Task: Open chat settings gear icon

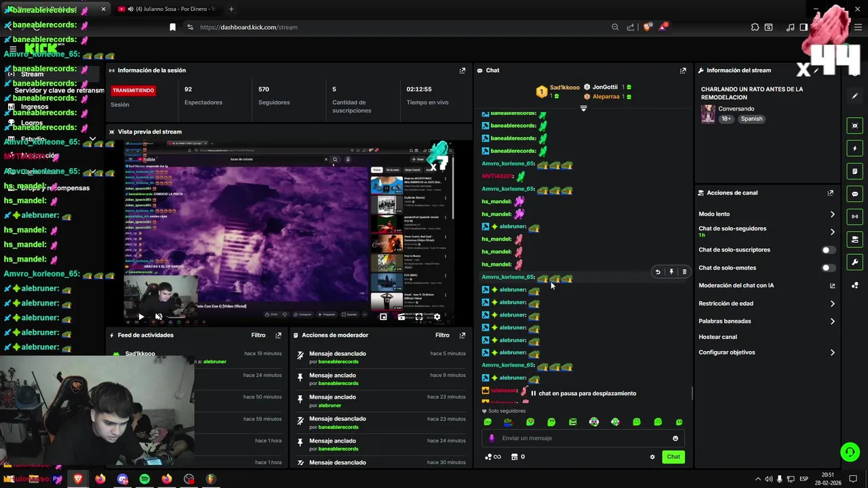Action: click(x=652, y=457)
